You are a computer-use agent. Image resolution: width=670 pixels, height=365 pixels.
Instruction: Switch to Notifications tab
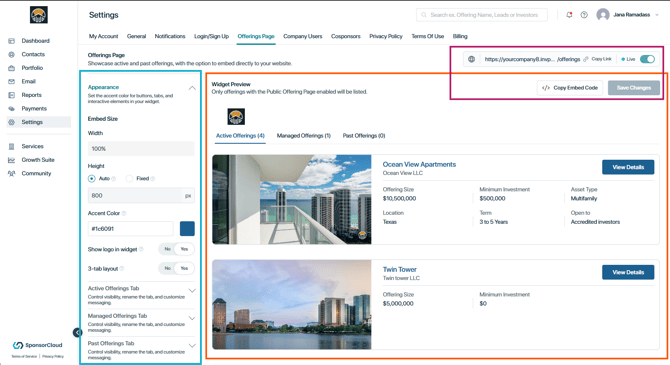pos(170,36)
